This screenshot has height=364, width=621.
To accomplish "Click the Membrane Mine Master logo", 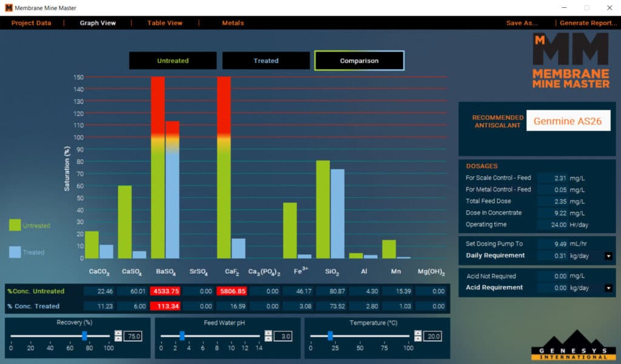I will 571,61.
